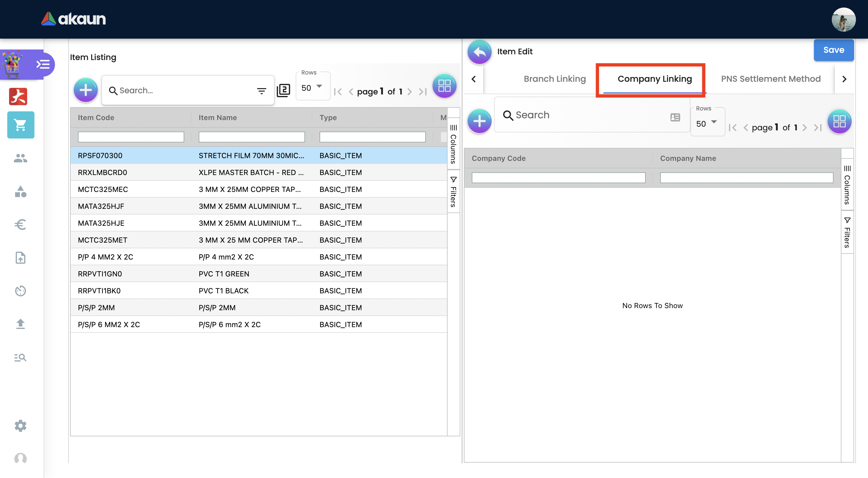Click the grid view icon in Item Listing

[x=444, y=86]
